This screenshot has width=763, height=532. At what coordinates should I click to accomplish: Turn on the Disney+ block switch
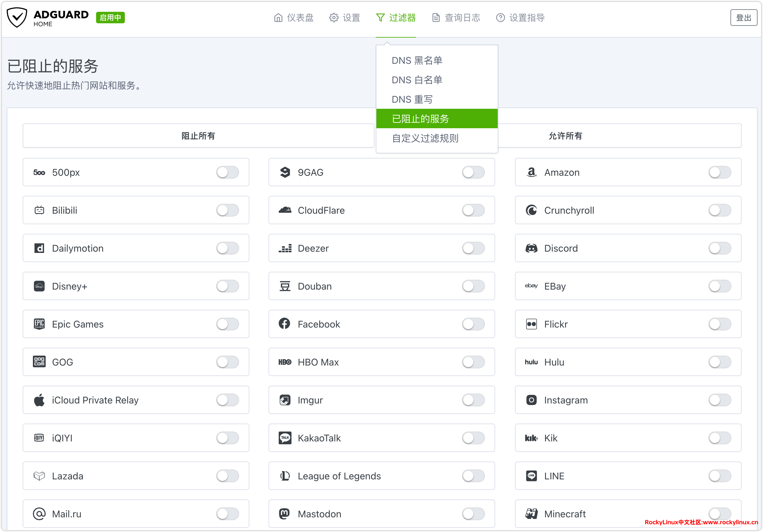click(227, 286)
